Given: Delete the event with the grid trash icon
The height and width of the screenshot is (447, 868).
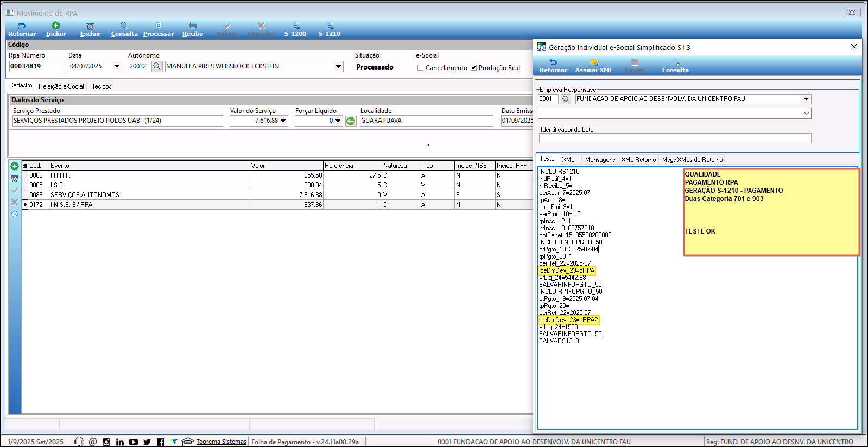Looking at the screenshot, I should click(15, 179).
